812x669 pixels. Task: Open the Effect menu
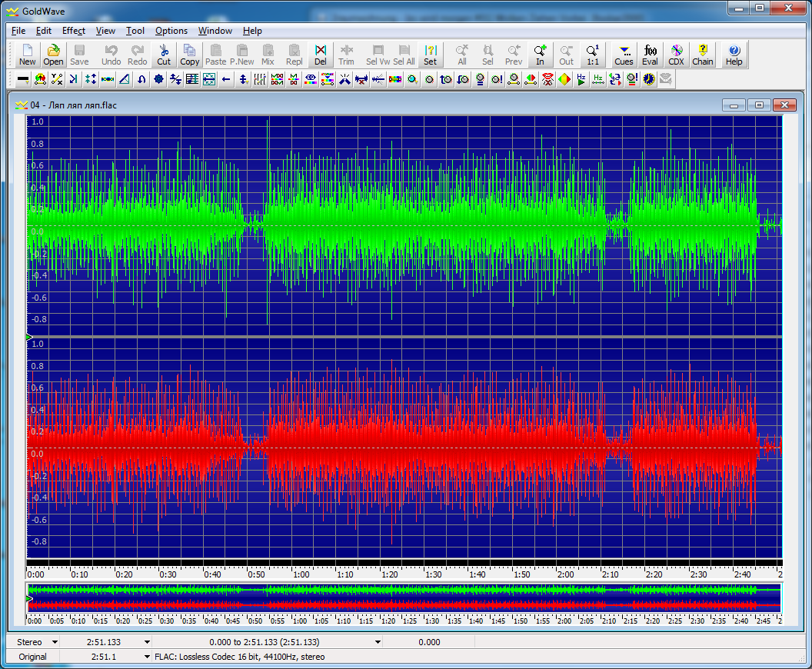point(74,31)
